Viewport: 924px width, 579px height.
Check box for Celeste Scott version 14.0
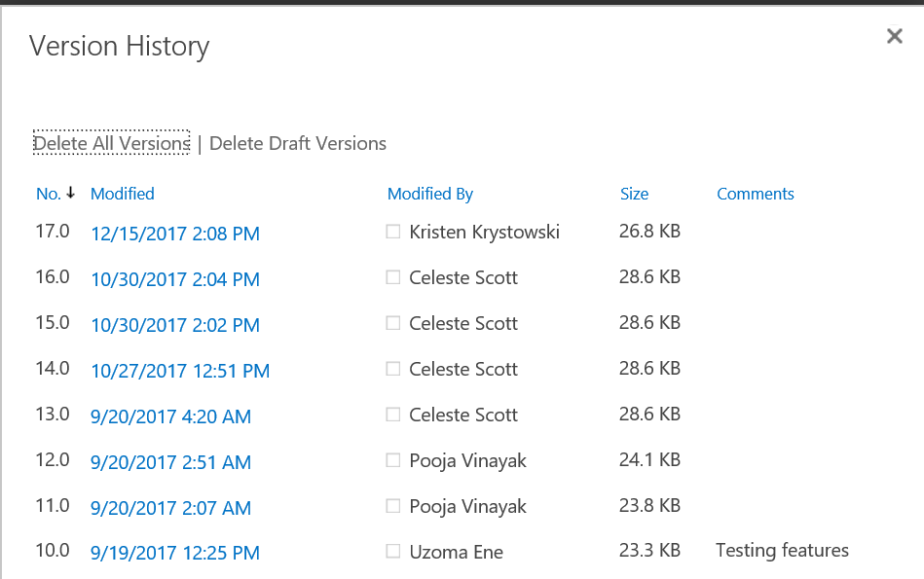click(x=393, y=369)
